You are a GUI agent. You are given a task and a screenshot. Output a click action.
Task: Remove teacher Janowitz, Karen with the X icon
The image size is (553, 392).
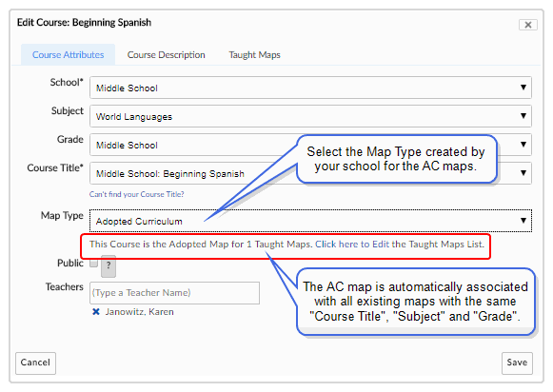coord(95,312)
